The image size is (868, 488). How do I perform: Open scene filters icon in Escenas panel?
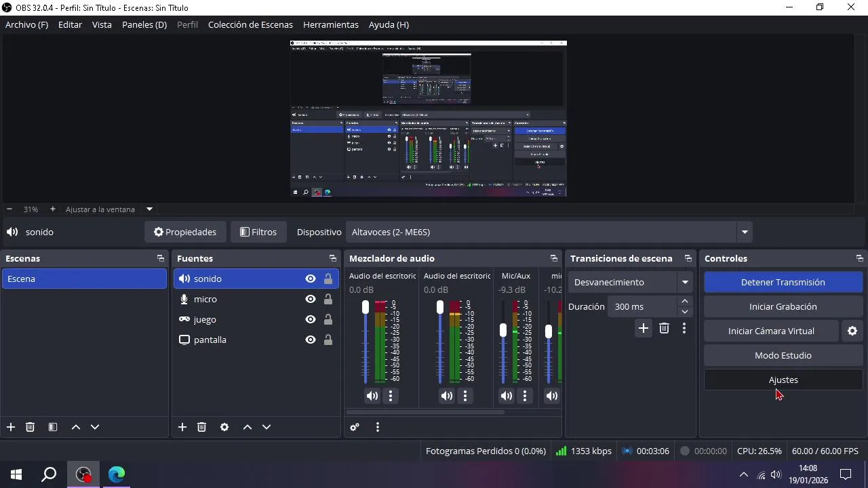(53, 427)
